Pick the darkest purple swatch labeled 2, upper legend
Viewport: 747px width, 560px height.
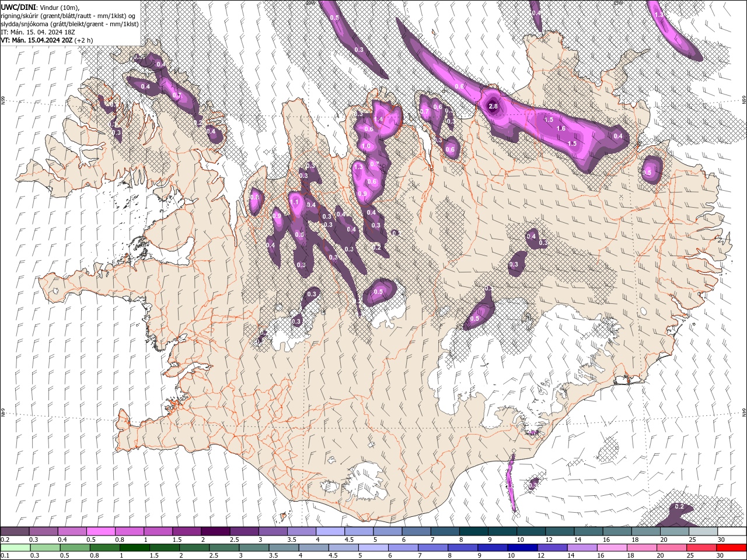215,531
